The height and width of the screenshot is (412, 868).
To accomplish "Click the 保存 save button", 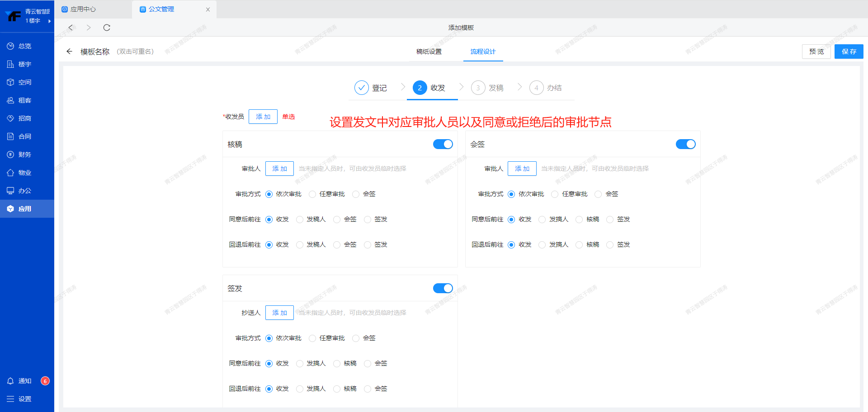I will pyautogui.click(x=849, y=51).
